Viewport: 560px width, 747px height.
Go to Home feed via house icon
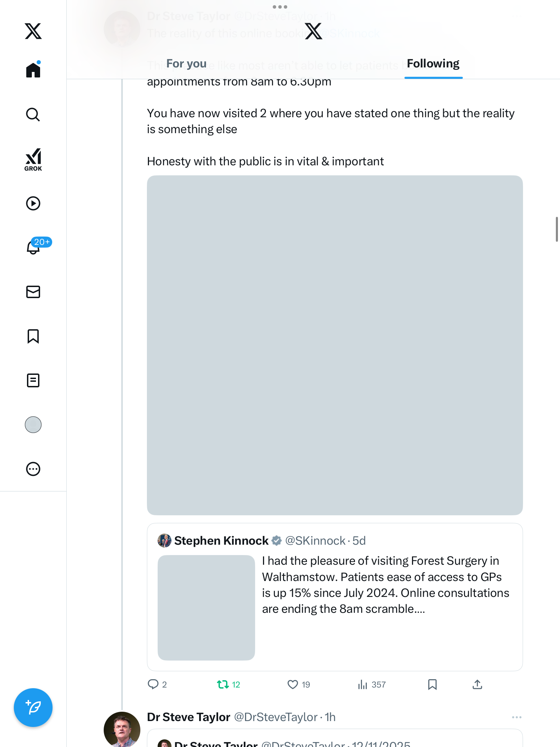click(33, 70)
